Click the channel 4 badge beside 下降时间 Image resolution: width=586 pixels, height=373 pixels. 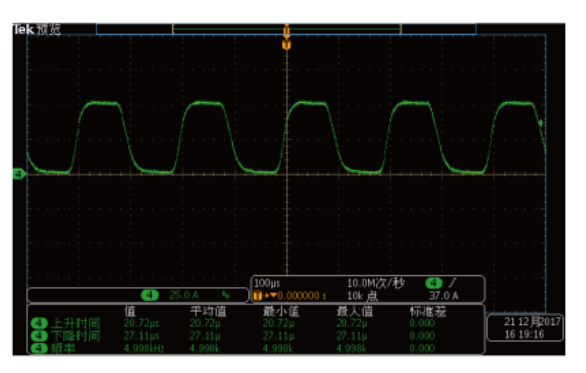click(x=39, y=336)
